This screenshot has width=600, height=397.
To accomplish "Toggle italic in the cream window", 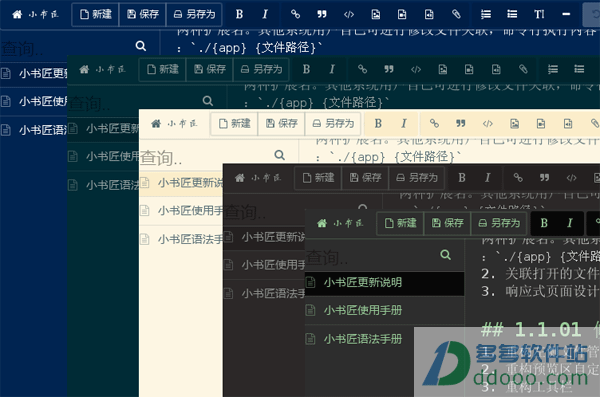I will 404,124.
